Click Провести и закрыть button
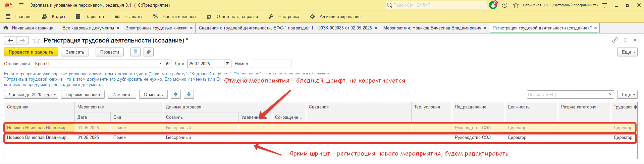644x164 pixels. [x=31, y=52]
